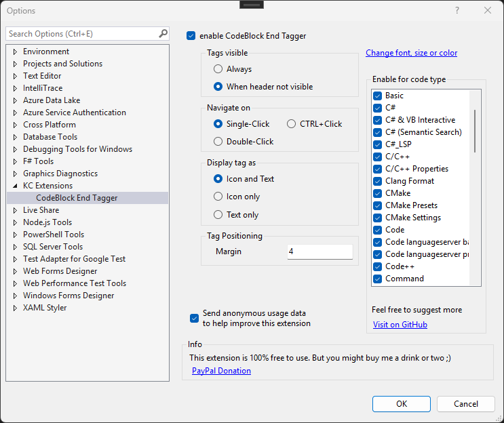Select Live Share in options tree
The width and height of the screenshot is (504, 423).
pyautogui.click(x=41, y=210)
